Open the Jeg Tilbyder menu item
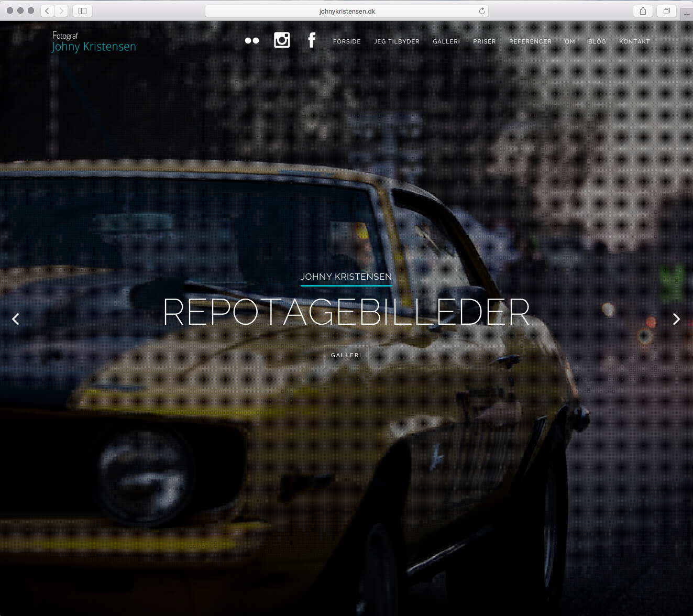693x616 pixels. pyautogui.click(x=397, y=41)
